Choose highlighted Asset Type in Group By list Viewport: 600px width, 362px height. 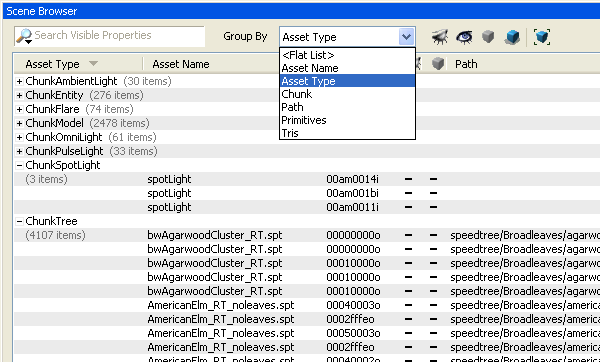347,81
